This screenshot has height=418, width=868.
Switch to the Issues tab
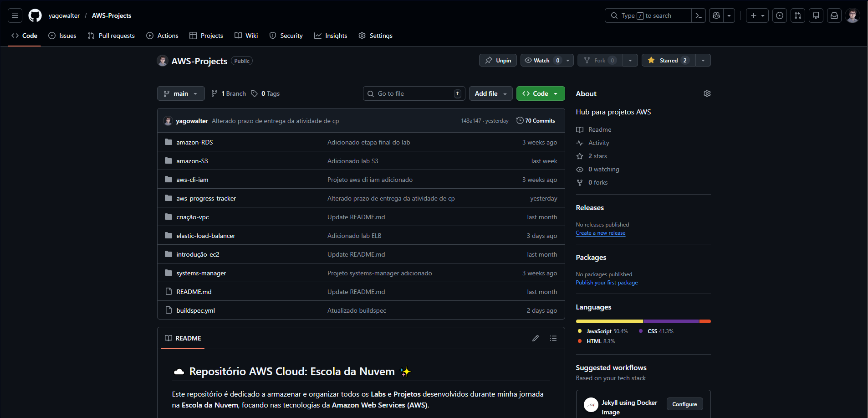(62, 36)
